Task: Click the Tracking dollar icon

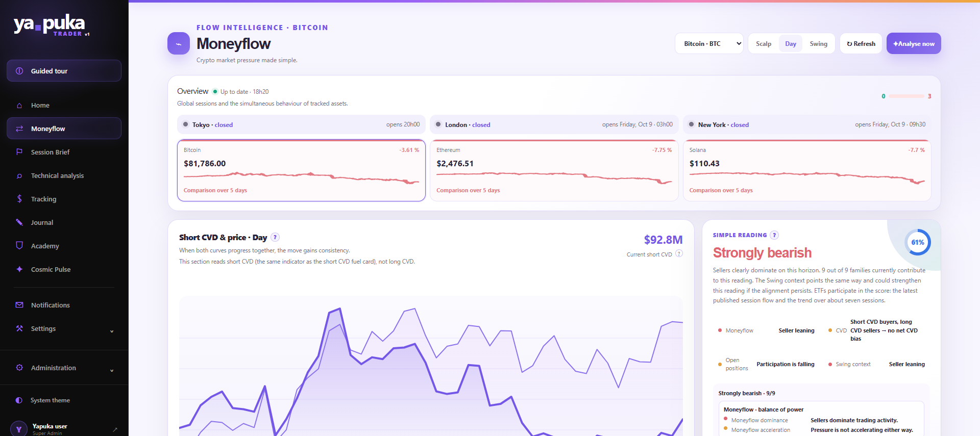Action: point(19,199)
